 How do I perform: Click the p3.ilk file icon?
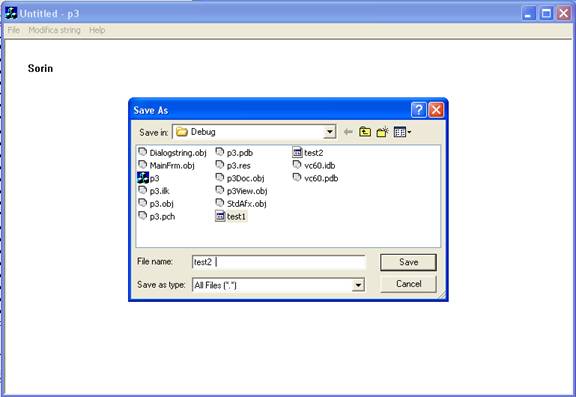[x=143, y=190]
